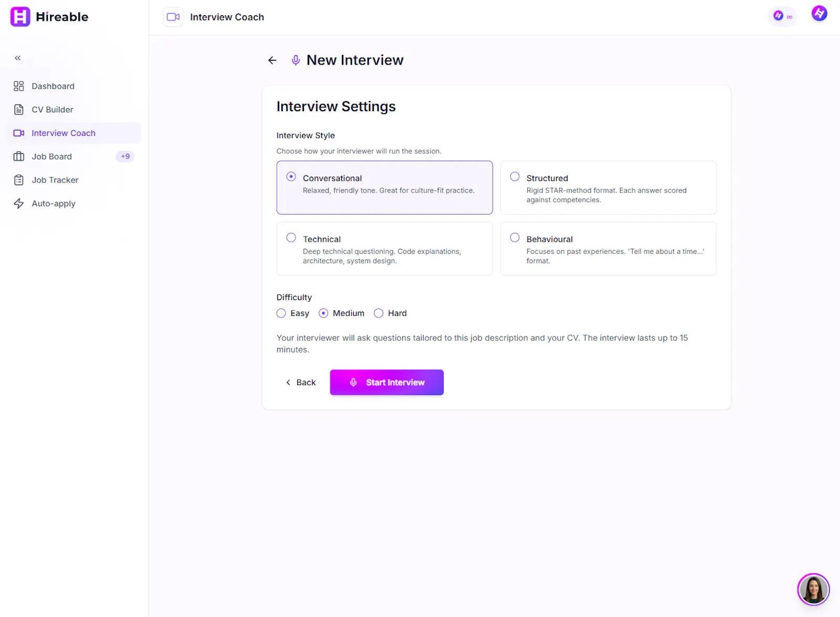Click the 'interview lasts up to 15 minutes' note

pos(482,344)
